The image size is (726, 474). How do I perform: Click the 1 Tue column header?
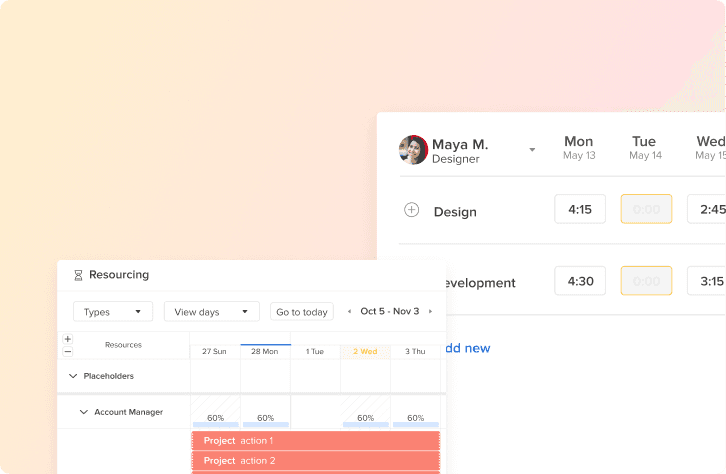pos(315,351)
